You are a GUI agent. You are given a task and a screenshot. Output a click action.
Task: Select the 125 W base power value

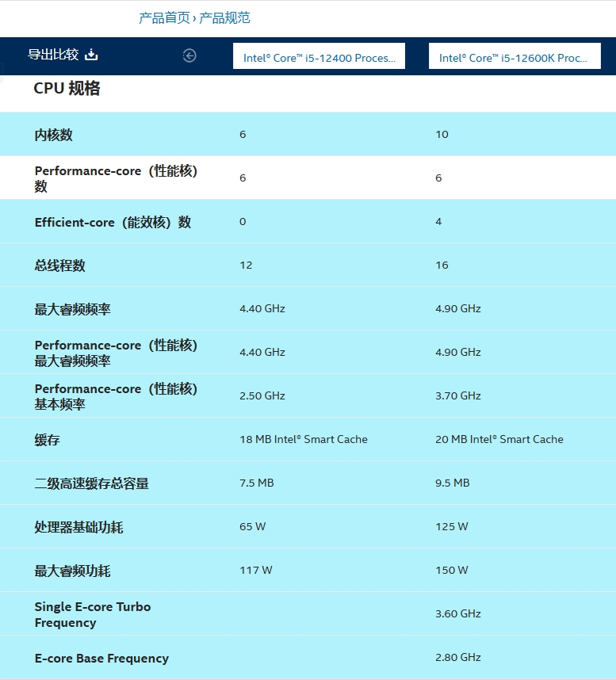452,526
